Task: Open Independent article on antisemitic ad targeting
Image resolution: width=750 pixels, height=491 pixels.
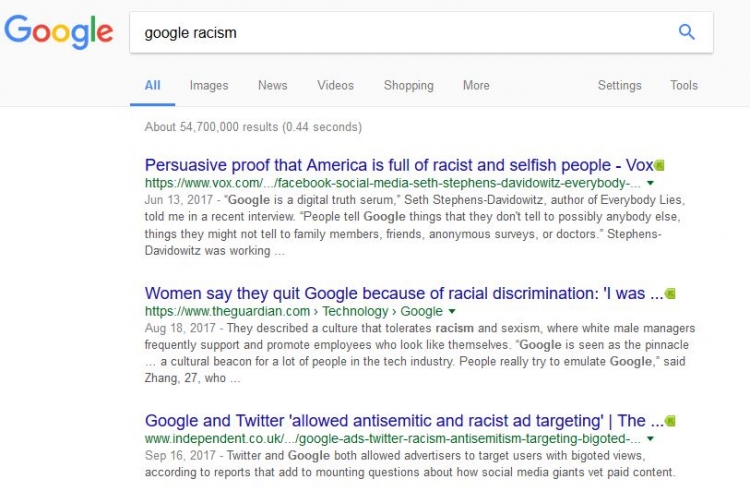Action: point(402,421)
